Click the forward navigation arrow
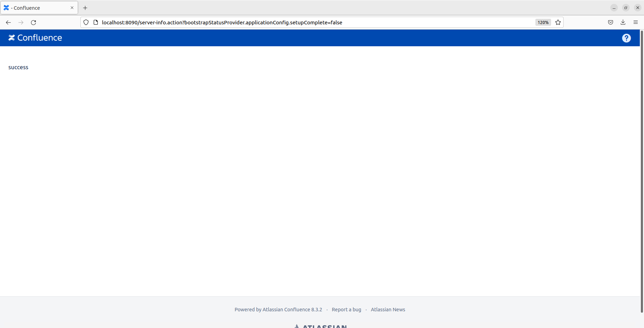Viewport: 644px width, 328px height. click(x=21, y=22)
